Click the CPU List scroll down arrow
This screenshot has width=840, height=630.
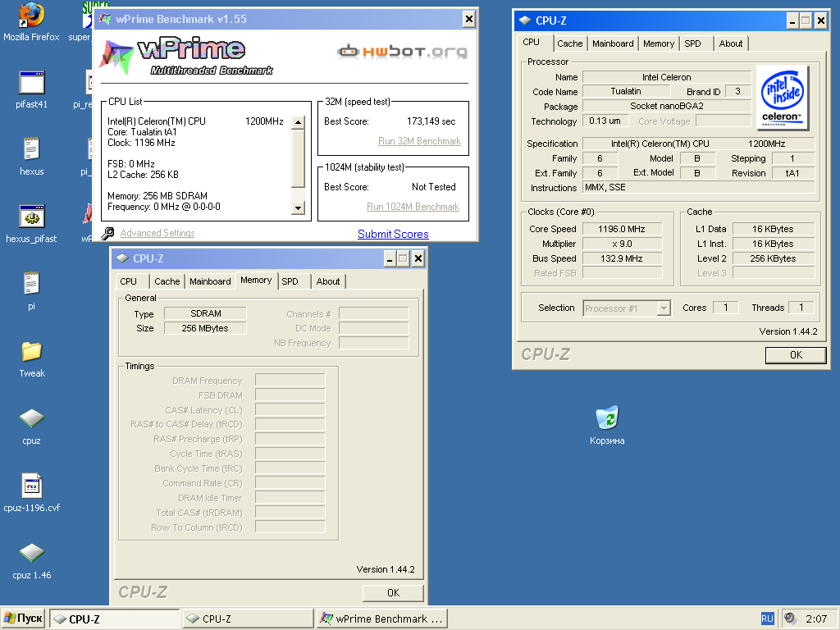298,208
